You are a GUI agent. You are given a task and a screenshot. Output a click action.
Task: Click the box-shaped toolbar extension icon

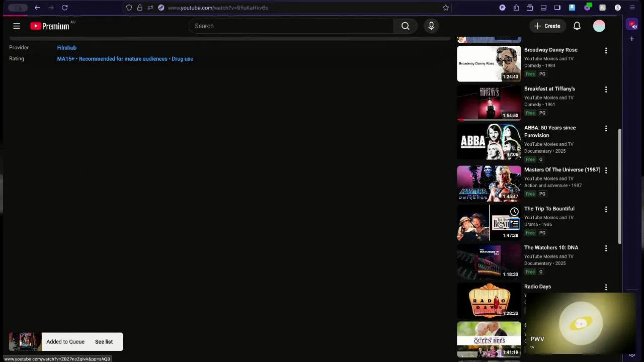tap(530, 8)
